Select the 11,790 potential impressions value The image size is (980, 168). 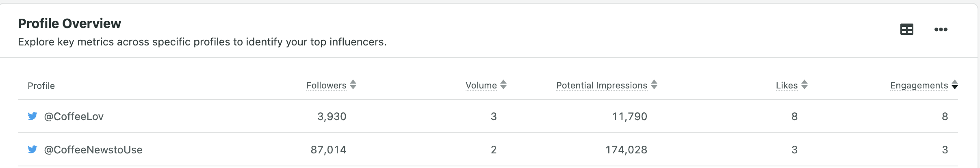[629, 117]
